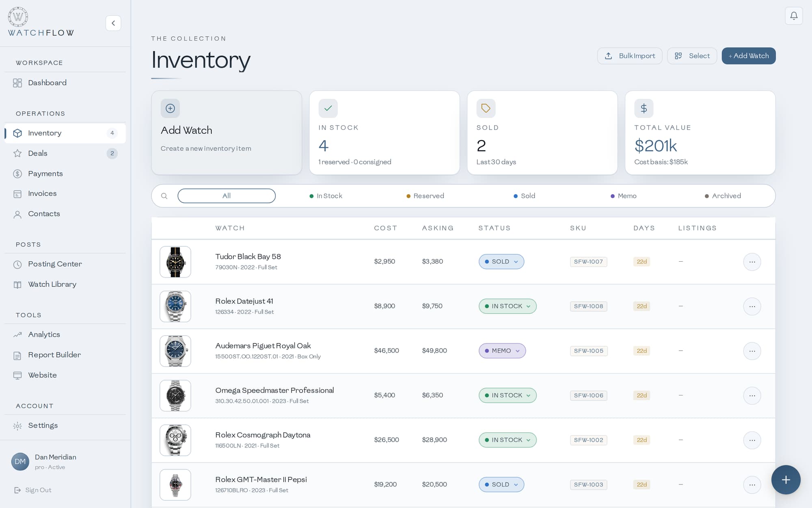
Task: Click the floating plus button
Action: [786, 480]
